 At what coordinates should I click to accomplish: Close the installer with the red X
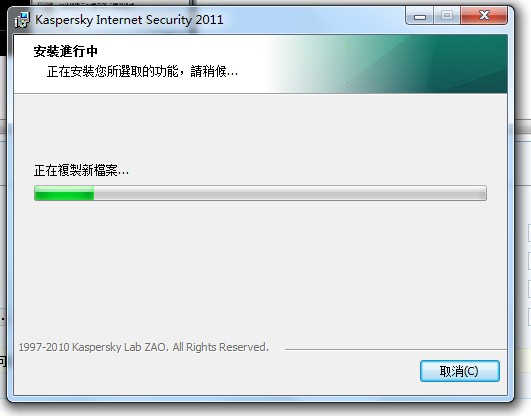coord(484,16)
